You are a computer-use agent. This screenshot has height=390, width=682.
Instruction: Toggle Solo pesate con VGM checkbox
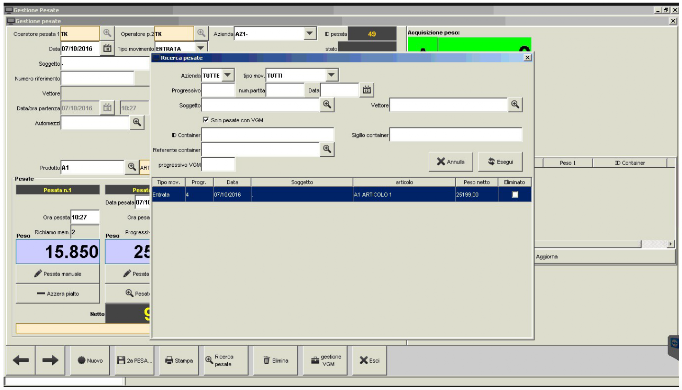[x=205, y=120]
